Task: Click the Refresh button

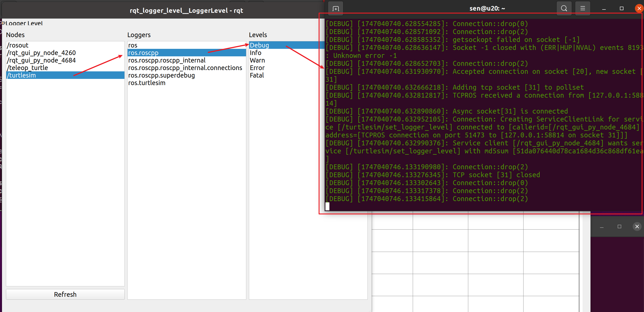Action: (65, 294)
